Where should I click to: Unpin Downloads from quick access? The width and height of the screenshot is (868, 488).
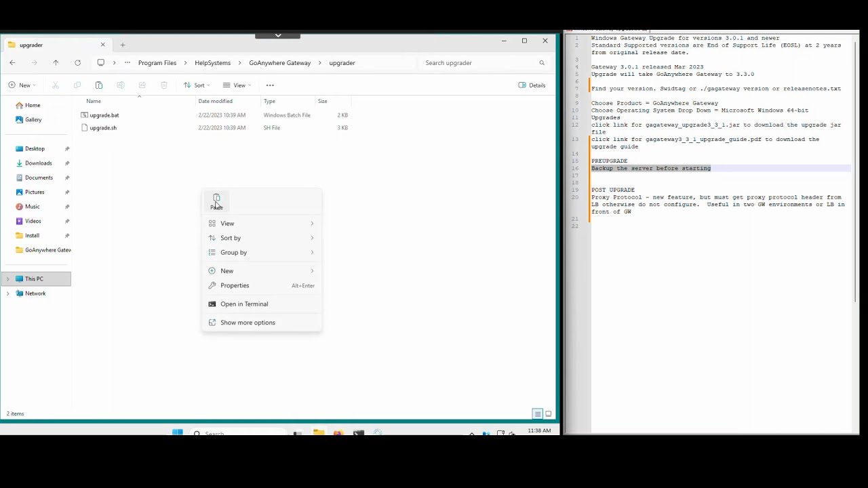click(x=67, y=163)
